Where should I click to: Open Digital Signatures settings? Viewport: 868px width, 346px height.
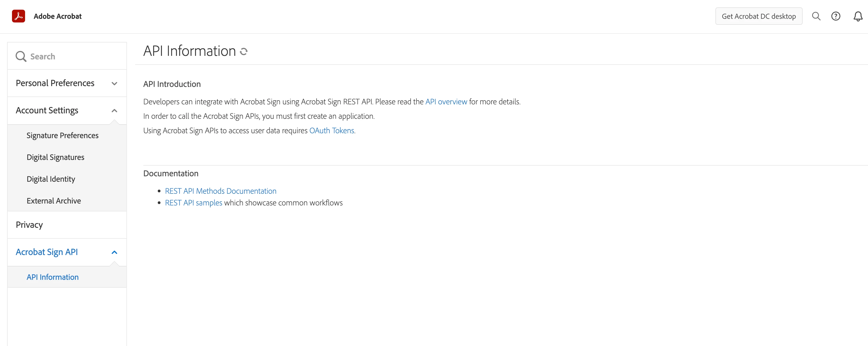tap(55, 157)
